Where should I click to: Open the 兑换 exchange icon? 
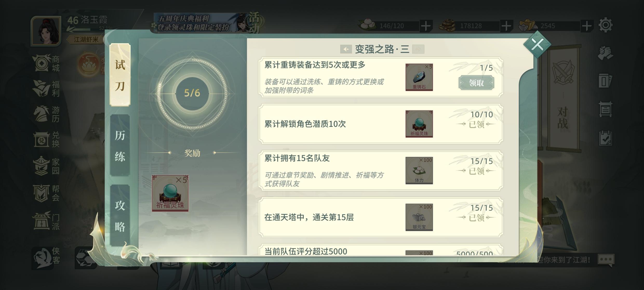pos(46,139)
